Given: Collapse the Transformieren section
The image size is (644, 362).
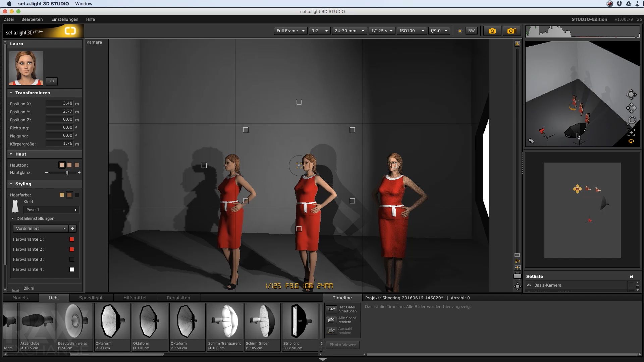Looking at the screenshot, I should coord(11,93).
